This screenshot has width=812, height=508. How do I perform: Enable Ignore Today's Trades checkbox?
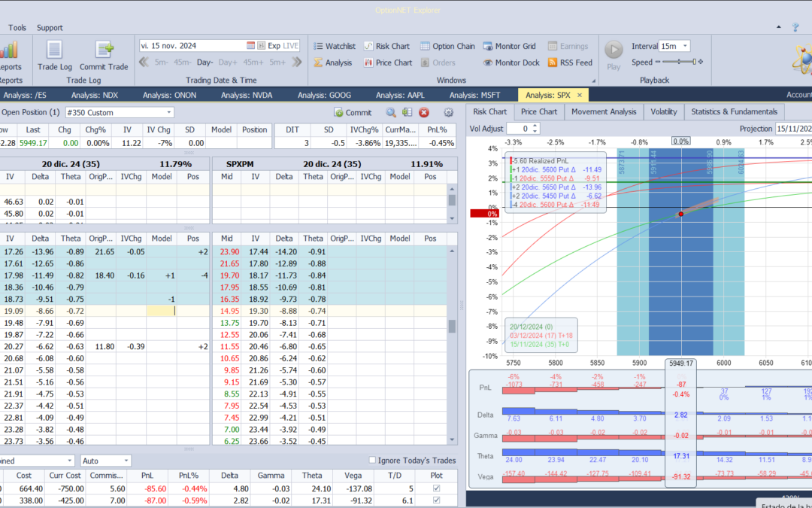click(x=373, y=461)
